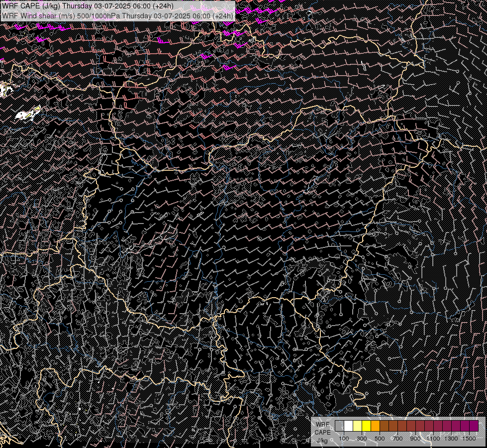487x448 pixels.
Task: Click the 'WRF Wind shear (m/s)' title line
Action: 117,16
